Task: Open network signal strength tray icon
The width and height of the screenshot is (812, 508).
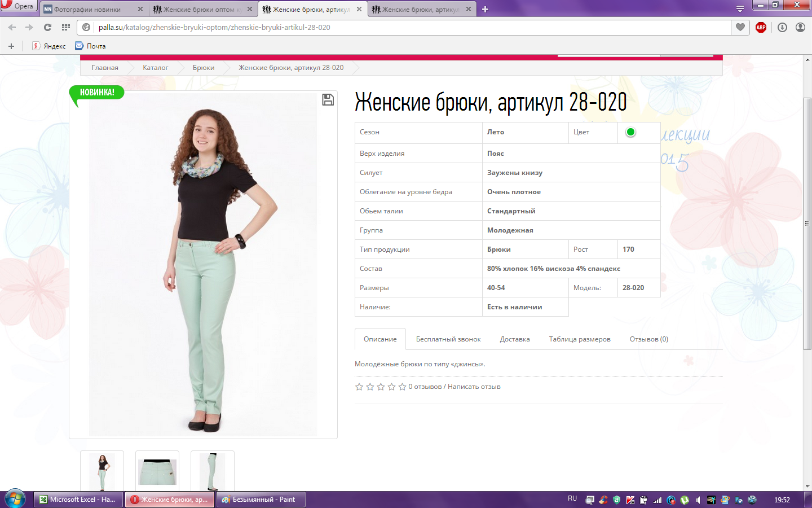Action: [x=657, y=500]
